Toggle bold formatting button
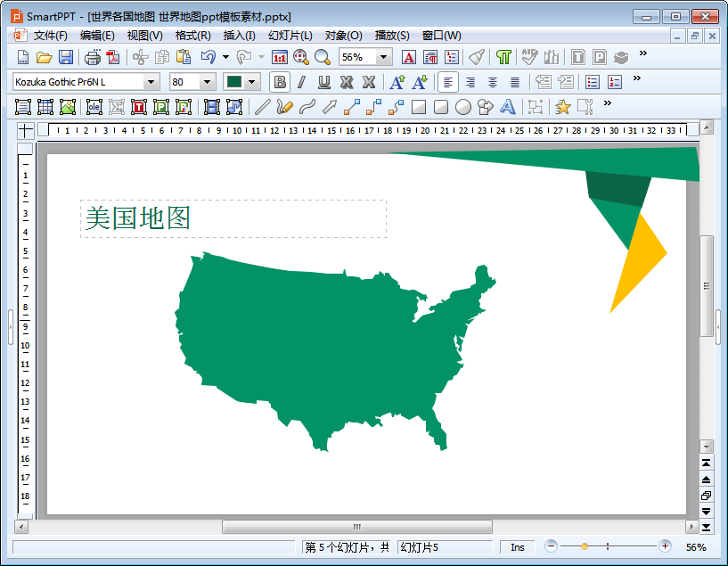This screenshot has width=728, height=566. coord(280,82)
